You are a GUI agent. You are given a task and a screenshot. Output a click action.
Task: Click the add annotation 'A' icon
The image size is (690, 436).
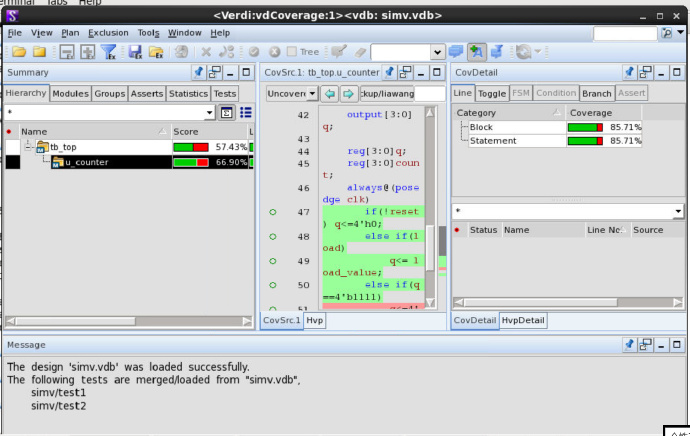pyautogui.click(x=477, y=52)
